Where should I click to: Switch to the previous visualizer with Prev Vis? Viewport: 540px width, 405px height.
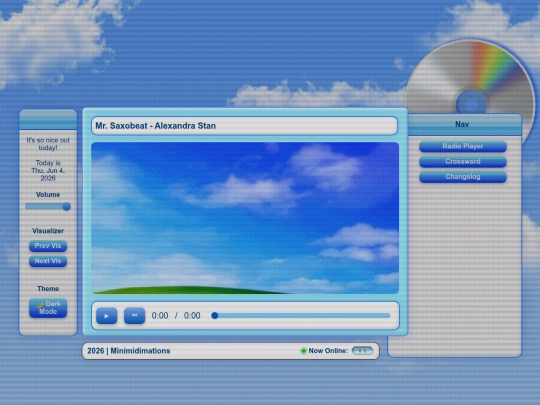(x=48, y=246)
